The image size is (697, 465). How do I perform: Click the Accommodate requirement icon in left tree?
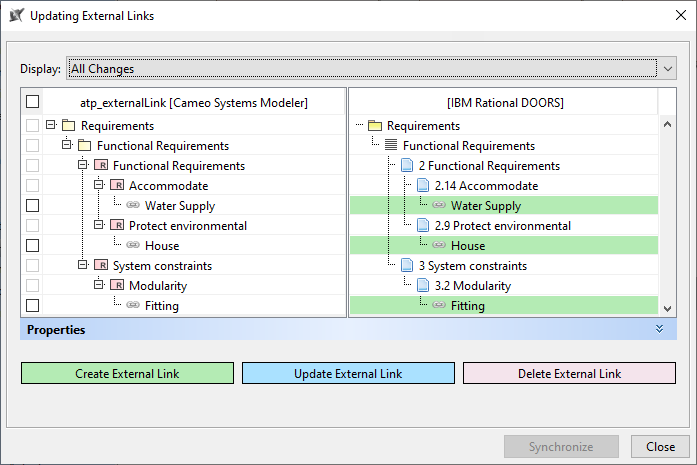click(117, 186)
